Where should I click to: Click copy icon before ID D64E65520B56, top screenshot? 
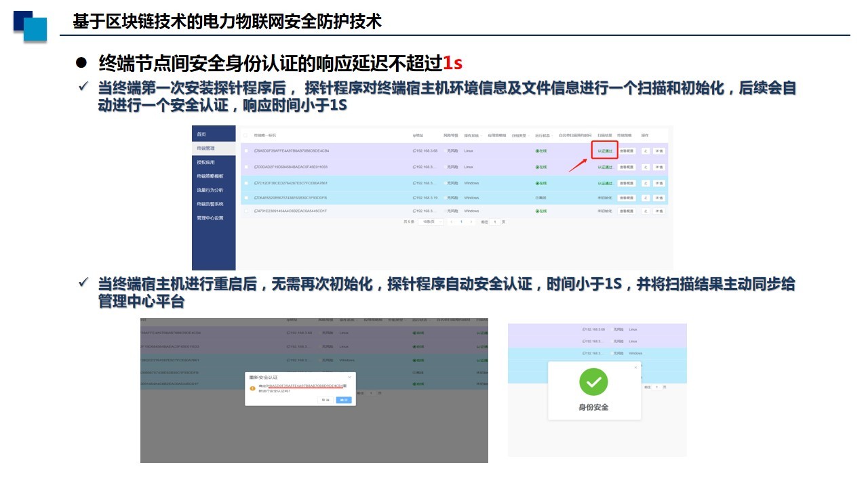click(x=256, y=198)
